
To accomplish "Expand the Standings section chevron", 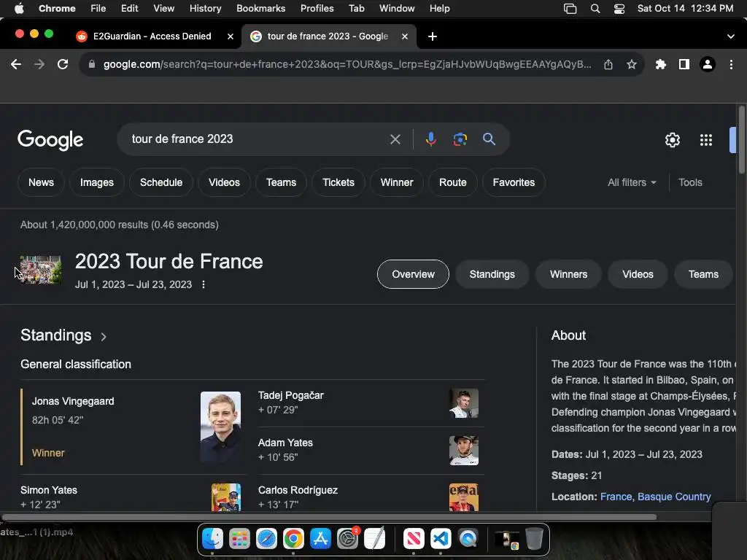I will 104,337.
